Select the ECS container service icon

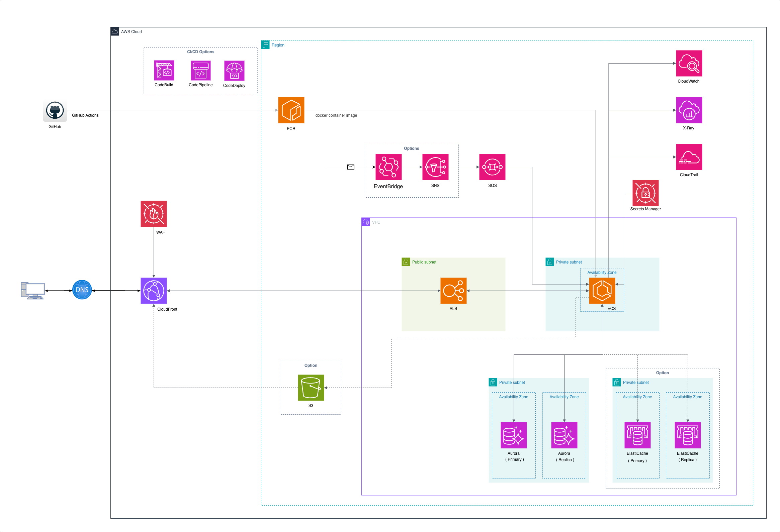tap(602, 291)
